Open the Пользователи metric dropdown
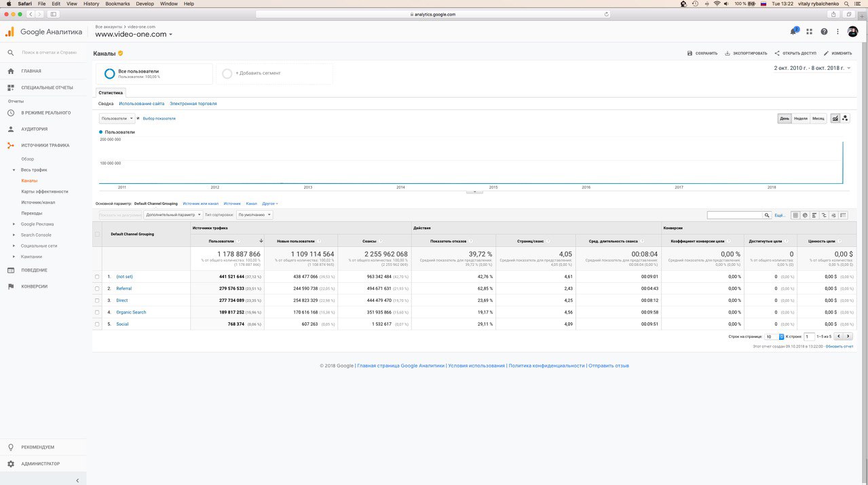The height and width of the screenshot is (485, 868). [117, 118]
